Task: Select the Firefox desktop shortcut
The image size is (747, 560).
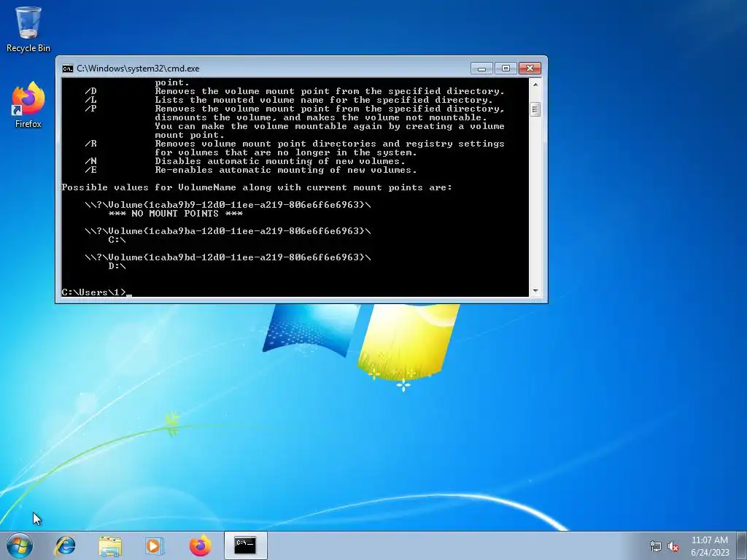Action: pos(28,105)
